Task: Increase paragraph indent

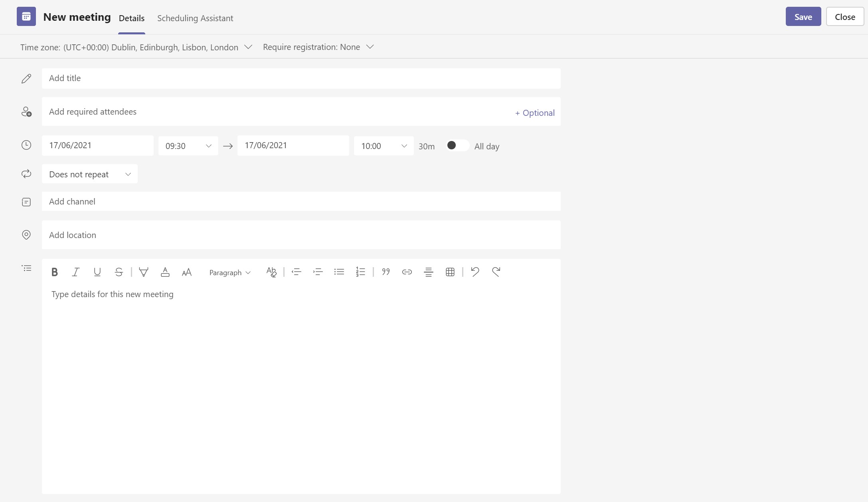Action: click(x=318, y=272)
